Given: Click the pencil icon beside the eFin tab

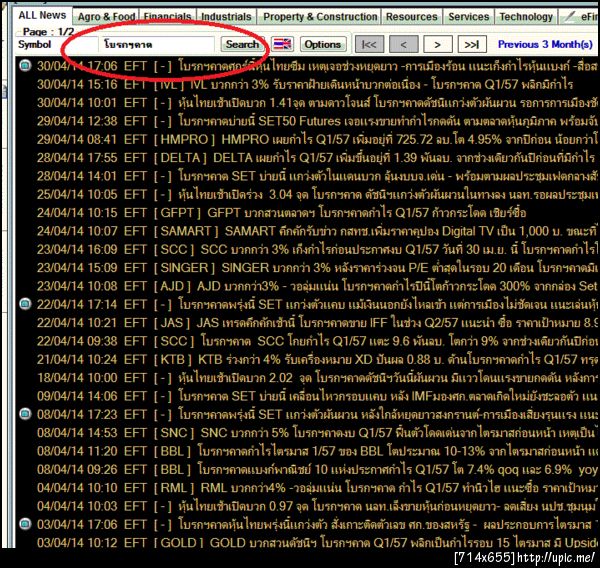Looking at the screenshot, I should (x=570, y=16).
